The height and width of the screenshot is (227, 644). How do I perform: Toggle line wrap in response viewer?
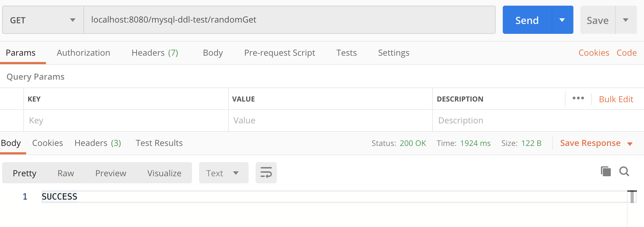click(x=266, y=173)
